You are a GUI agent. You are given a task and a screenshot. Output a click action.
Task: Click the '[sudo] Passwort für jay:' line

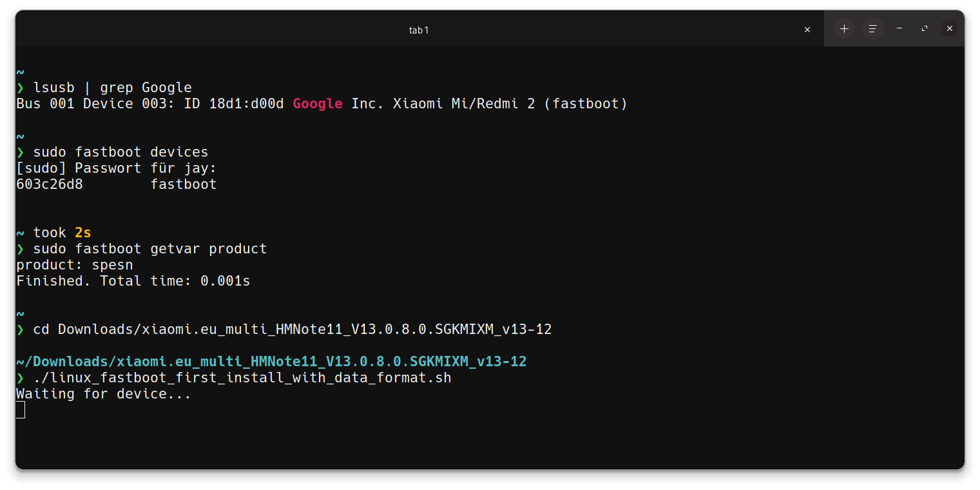tap(116, 168)
